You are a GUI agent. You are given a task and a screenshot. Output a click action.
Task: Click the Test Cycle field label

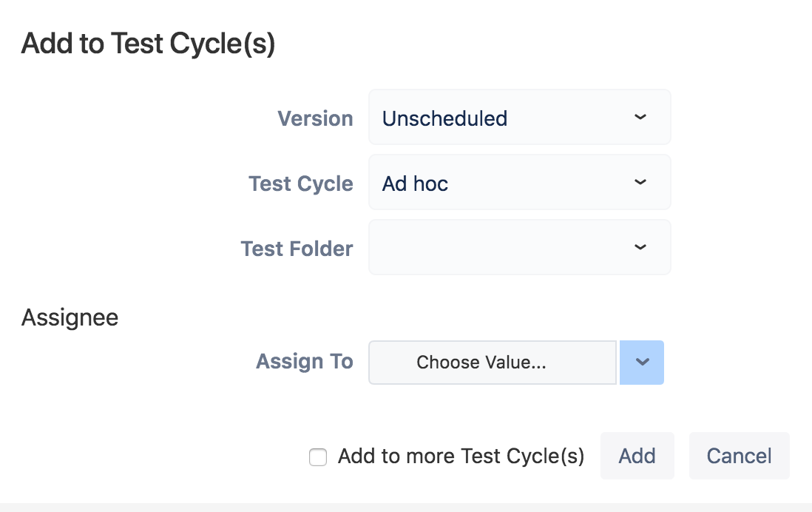click(301, 183)
